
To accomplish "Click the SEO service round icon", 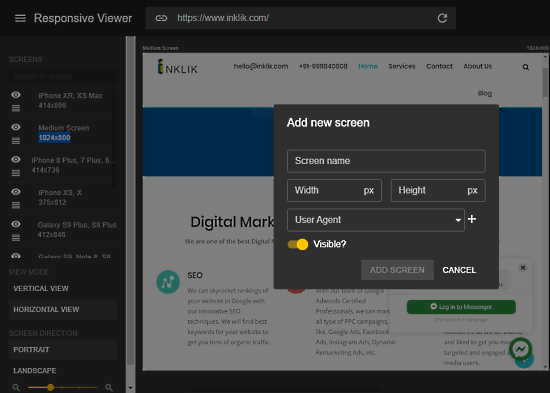I will pos(168,282).
